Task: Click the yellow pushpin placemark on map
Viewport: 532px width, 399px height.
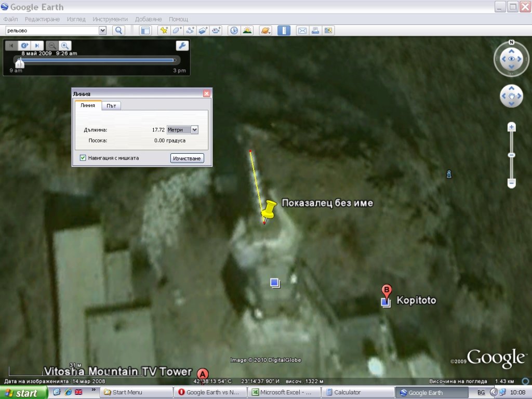Action: pos(268,210)
